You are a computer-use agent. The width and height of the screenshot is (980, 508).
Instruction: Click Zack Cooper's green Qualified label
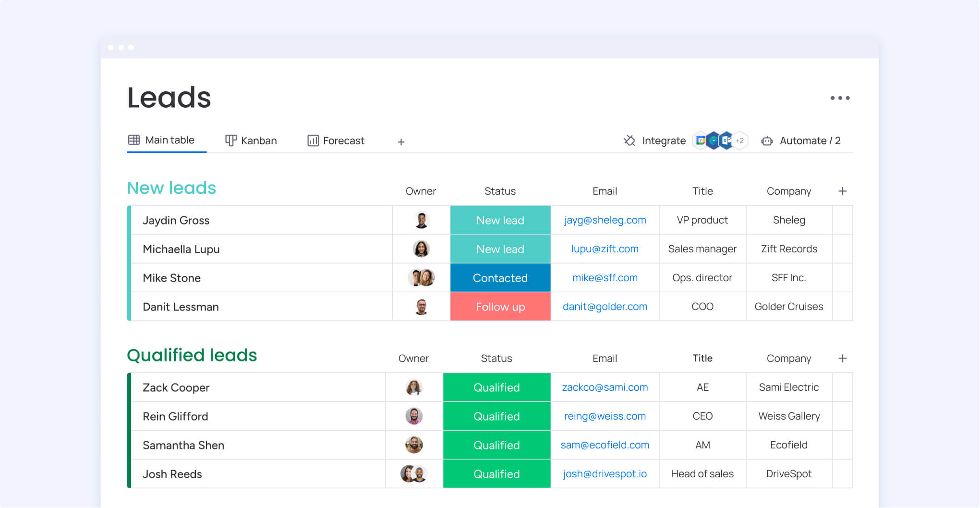point(496,387)
